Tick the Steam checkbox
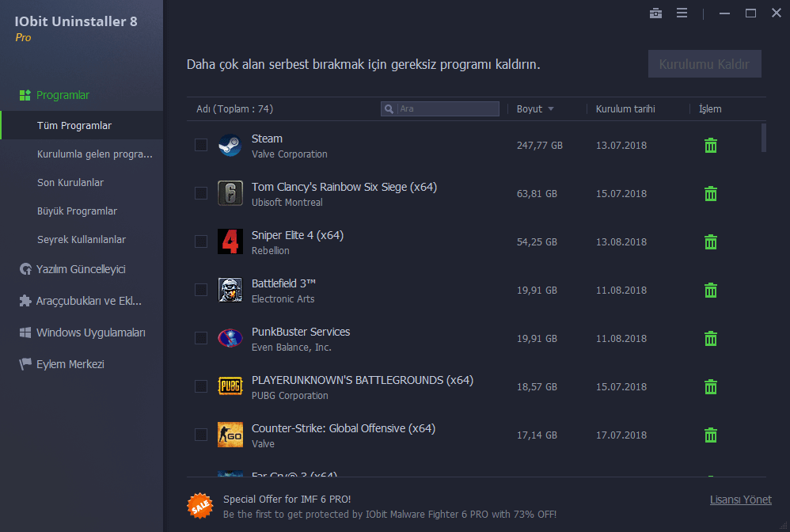 pos(201,145)
